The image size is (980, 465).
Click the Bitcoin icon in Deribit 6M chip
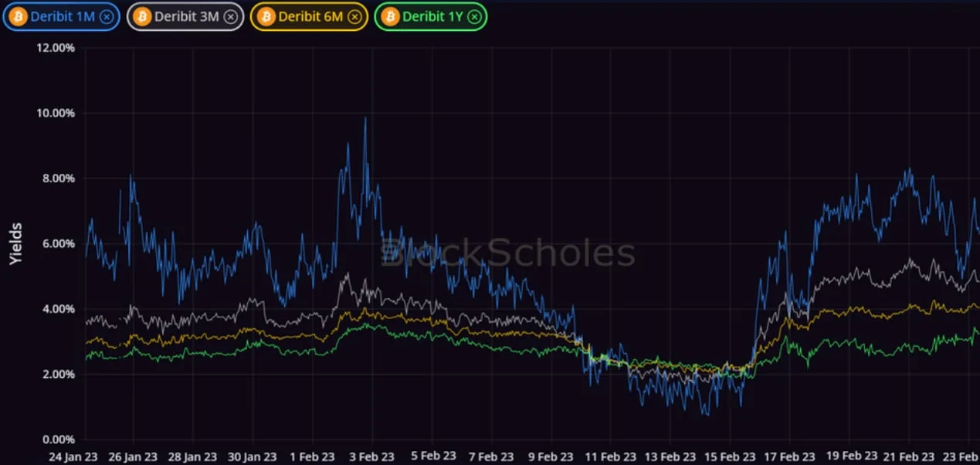[266, 16]
